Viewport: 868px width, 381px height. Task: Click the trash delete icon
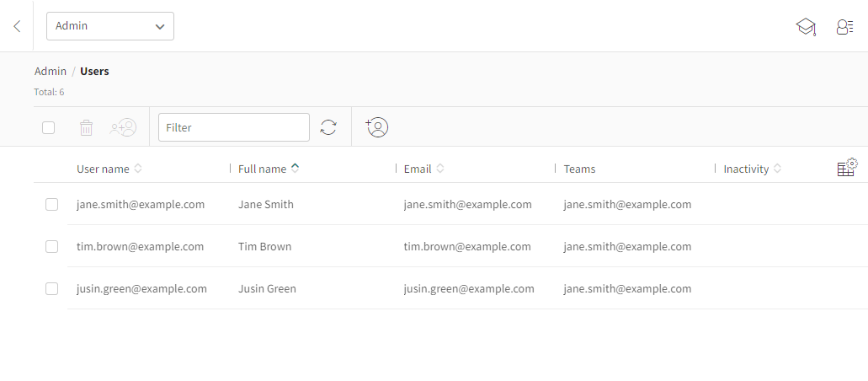click(86, 127)
